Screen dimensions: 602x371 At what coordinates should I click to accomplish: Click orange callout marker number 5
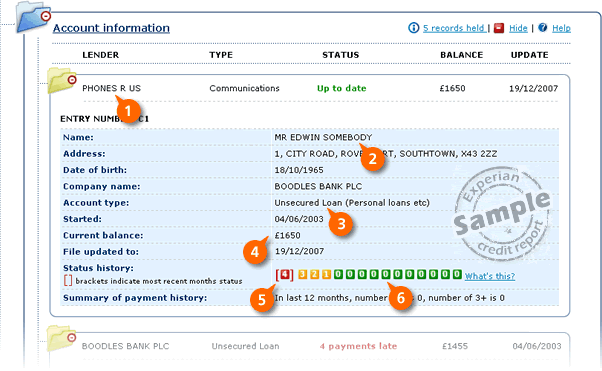(x=262, y=300)
